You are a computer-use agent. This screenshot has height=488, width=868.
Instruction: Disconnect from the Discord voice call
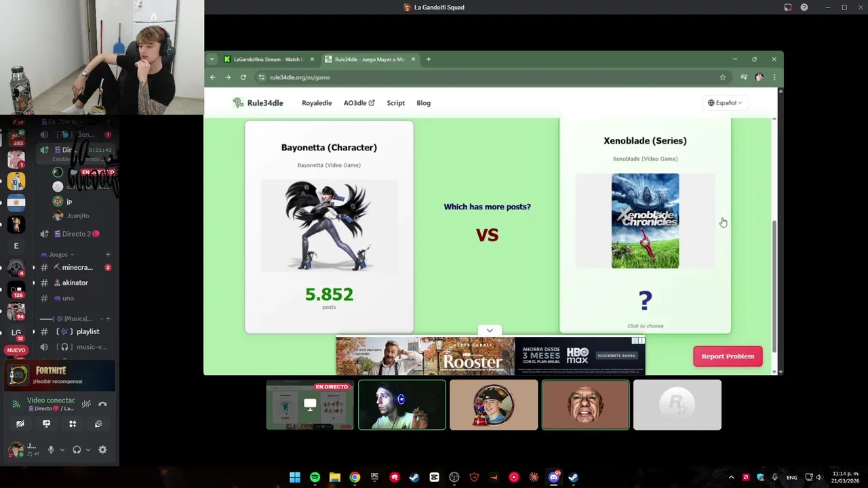click(102, 404)
